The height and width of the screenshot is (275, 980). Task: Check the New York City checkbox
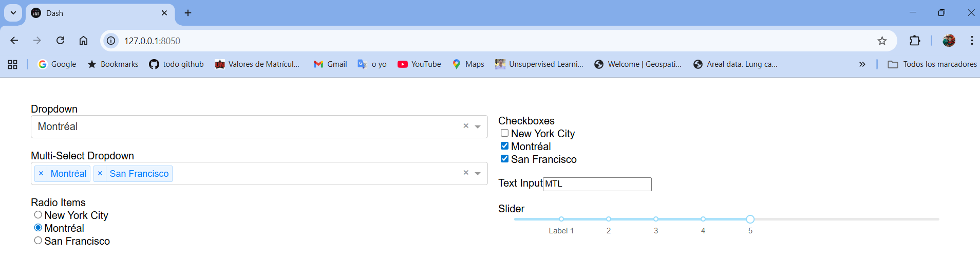point(504,133)
